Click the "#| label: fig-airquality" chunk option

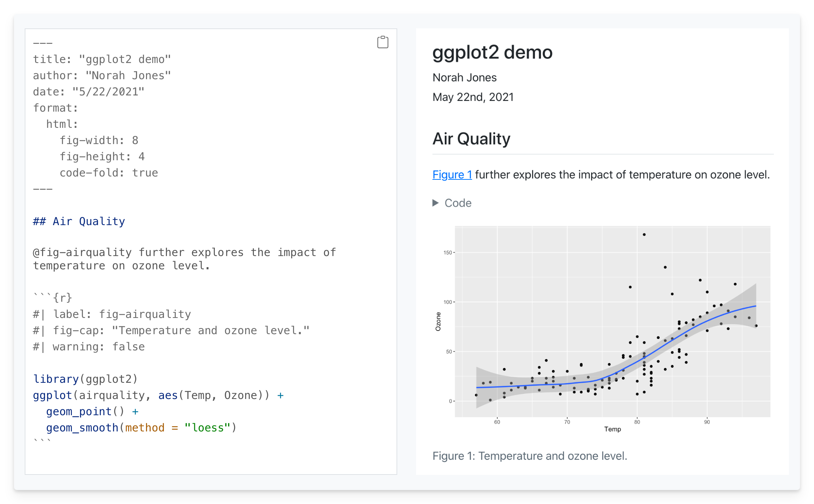pyautogui.click(x=112, y=314)
